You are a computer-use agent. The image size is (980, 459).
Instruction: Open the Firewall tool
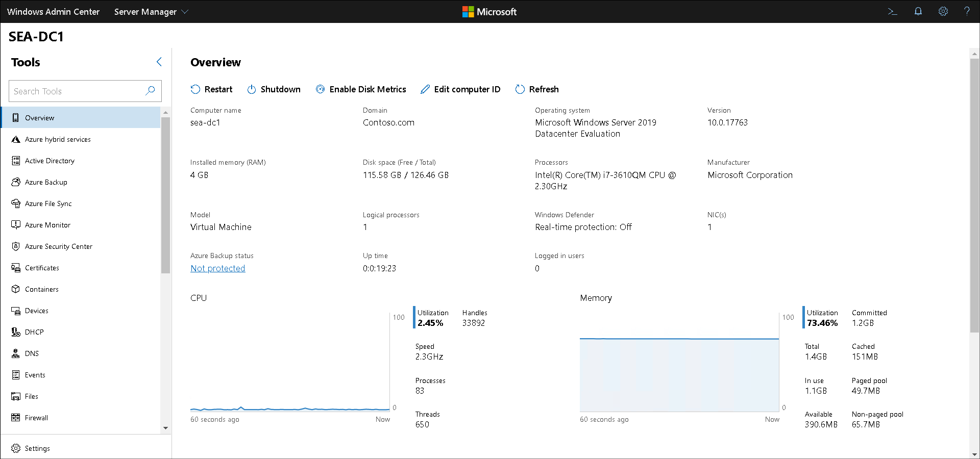coord(36,417)
